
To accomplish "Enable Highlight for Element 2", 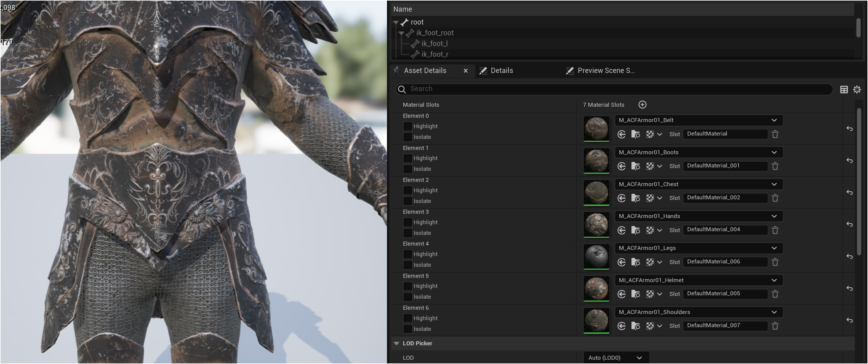I will pyautogui.click(x=407, y=190).
